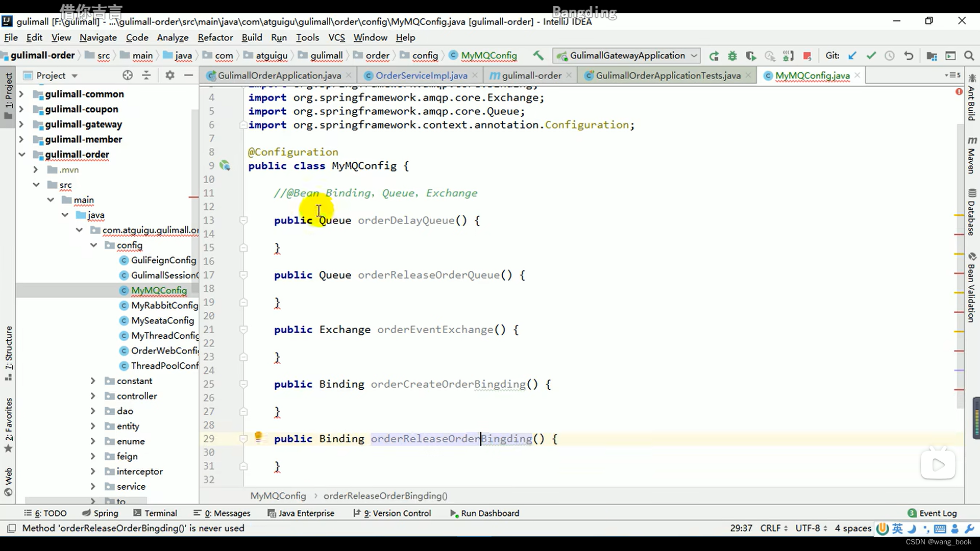Open GulimallGatewayApplication run configuration dropdown
The width and height of the screenshot is (980, 551).
tap(628, 56)
